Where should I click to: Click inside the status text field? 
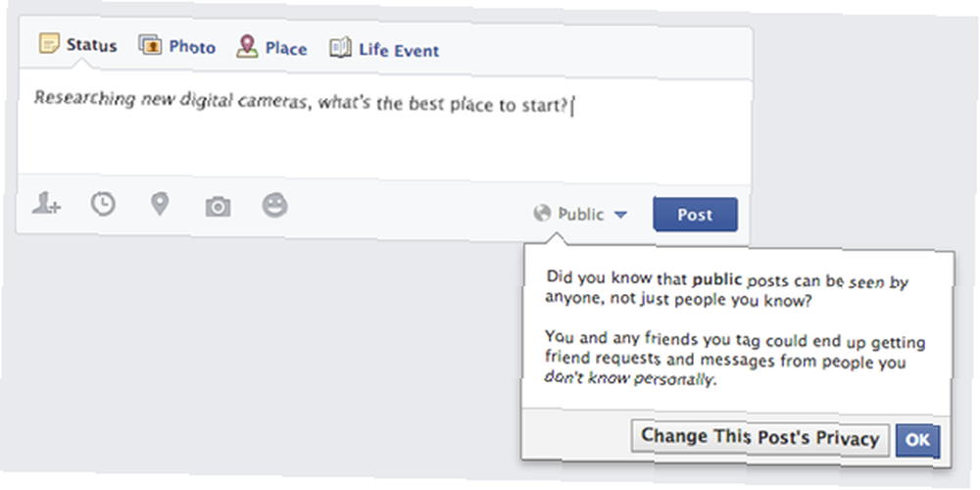[x=384, y=128]
